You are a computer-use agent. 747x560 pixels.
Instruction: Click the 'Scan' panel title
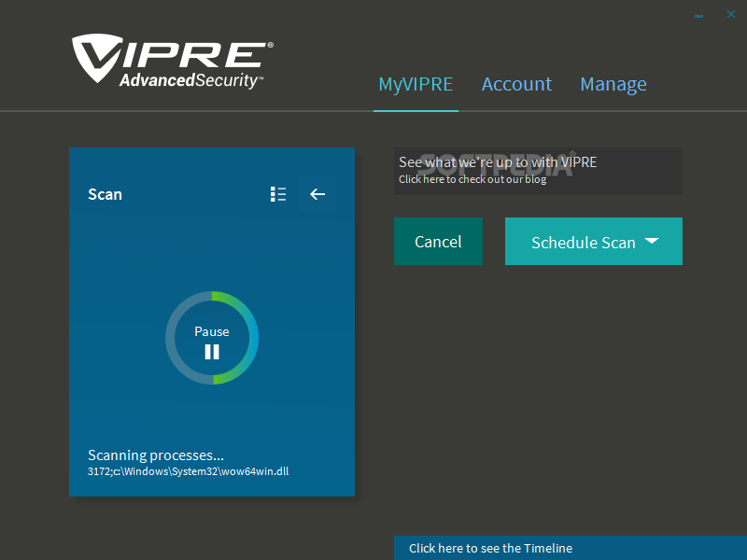pyautogui.click(x=105, y=194)
